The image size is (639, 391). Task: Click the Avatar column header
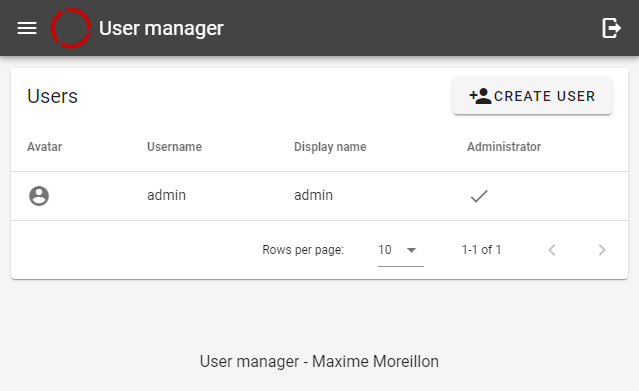(44, 147)
